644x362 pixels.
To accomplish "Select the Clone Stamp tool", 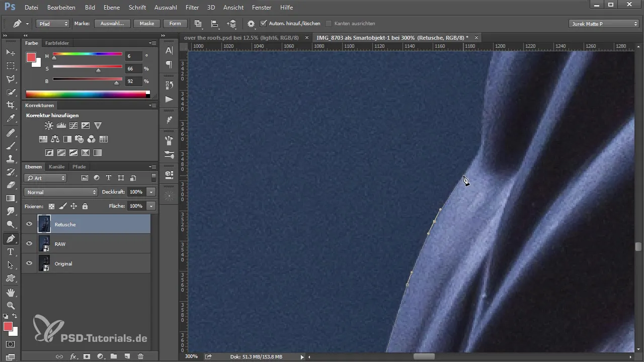I will tap(11, 158).
